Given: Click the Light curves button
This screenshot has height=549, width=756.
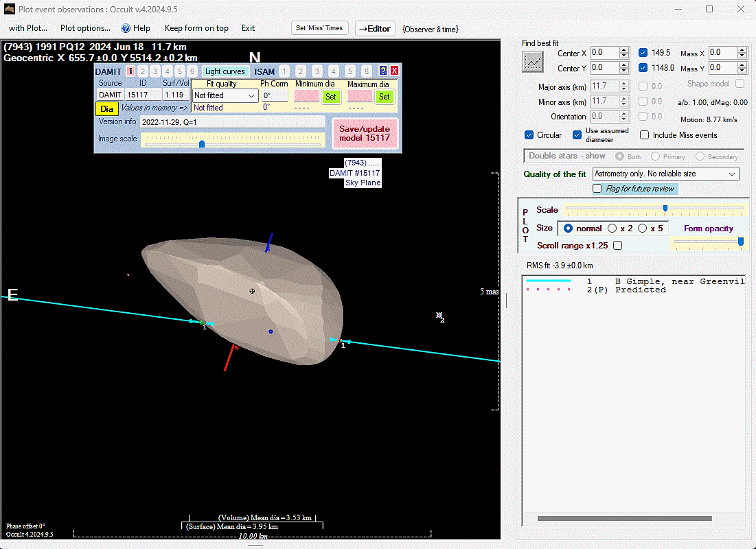Looking at the screenshot, I should [x=225, y=71].
